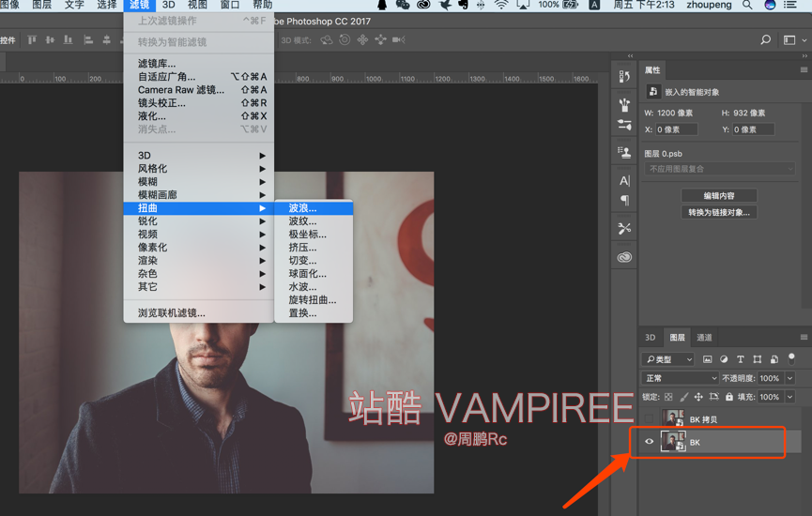This screenshot has height=516, width=812.
Task: Expand workspace switcher chevron
Action: point(804,39)
